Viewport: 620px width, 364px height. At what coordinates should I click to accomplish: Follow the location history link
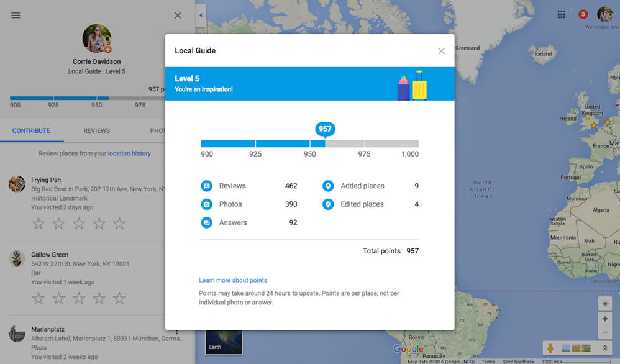pyautogui.click(x=129, y=153)
